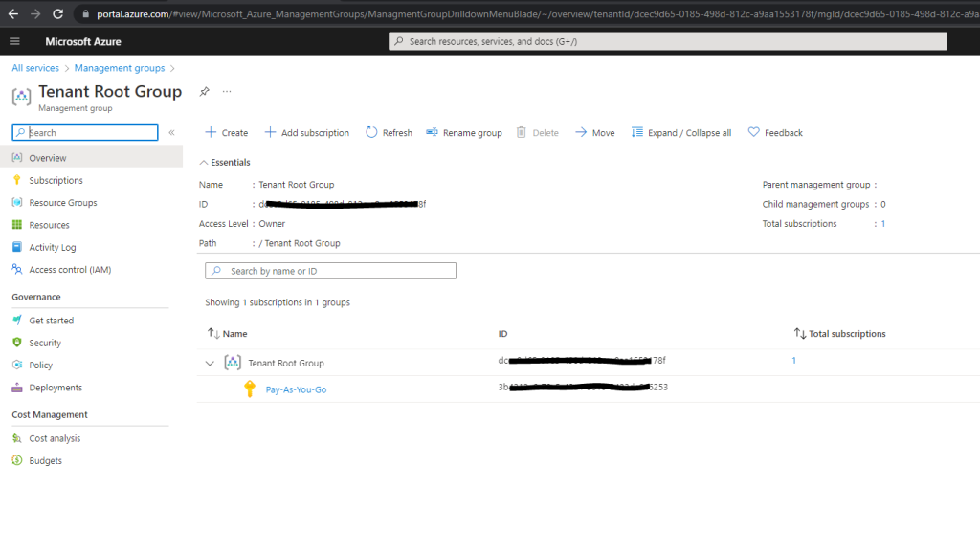This screenshot has width=980, height=533.
Task: Click the Refresh toolbar icon
Action: pos(371,132)
